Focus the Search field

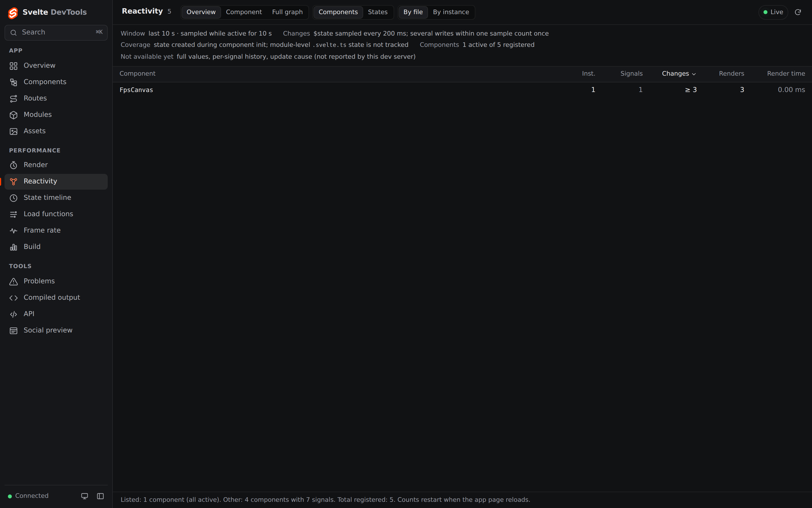point(56,32)
